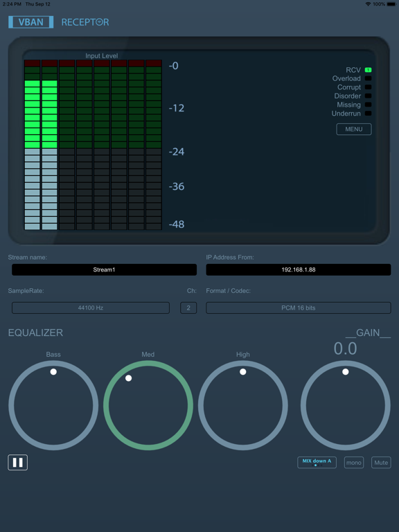Adjust the GAIN knob

(346, 405)
